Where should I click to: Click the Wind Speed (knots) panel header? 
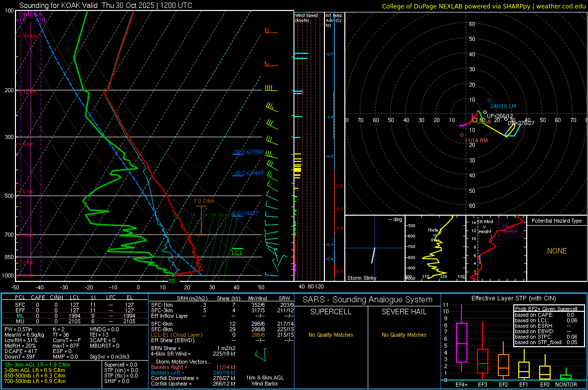point(306,17)
